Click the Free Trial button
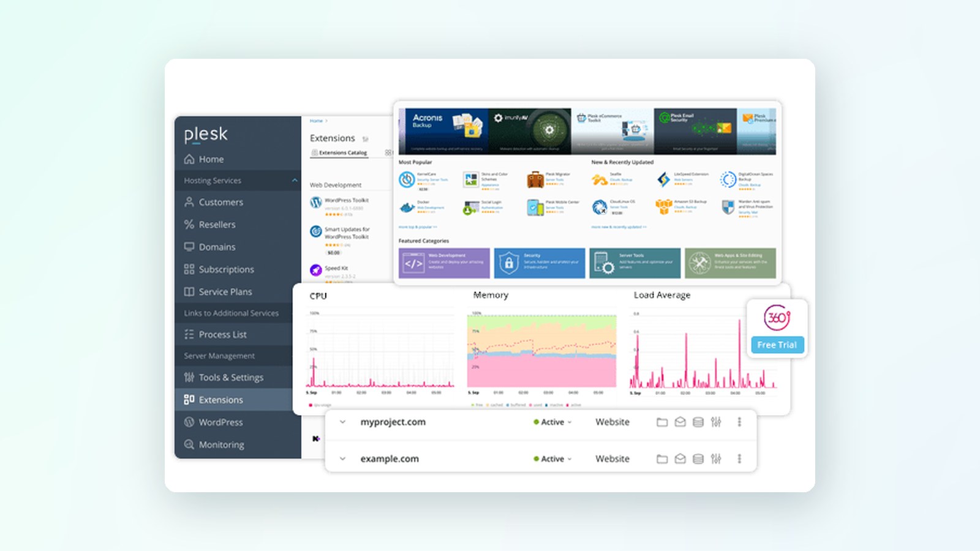 777,345
